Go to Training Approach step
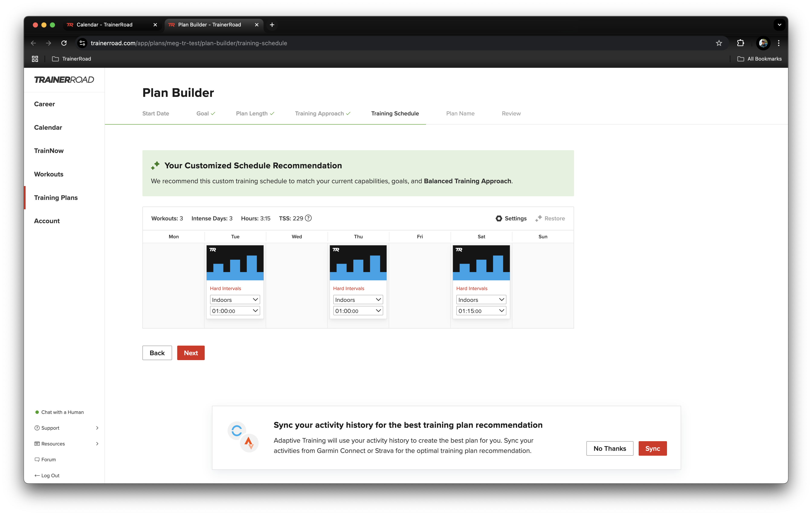Viewport: 812px width, 515px height. point(323,113)
